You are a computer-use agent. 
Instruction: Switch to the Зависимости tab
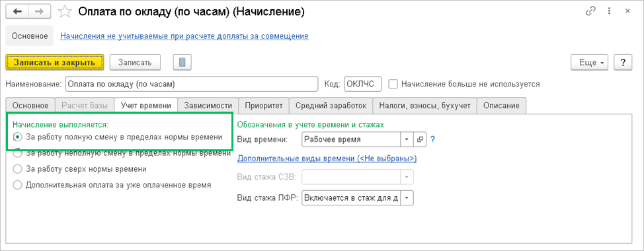point(208,106)
